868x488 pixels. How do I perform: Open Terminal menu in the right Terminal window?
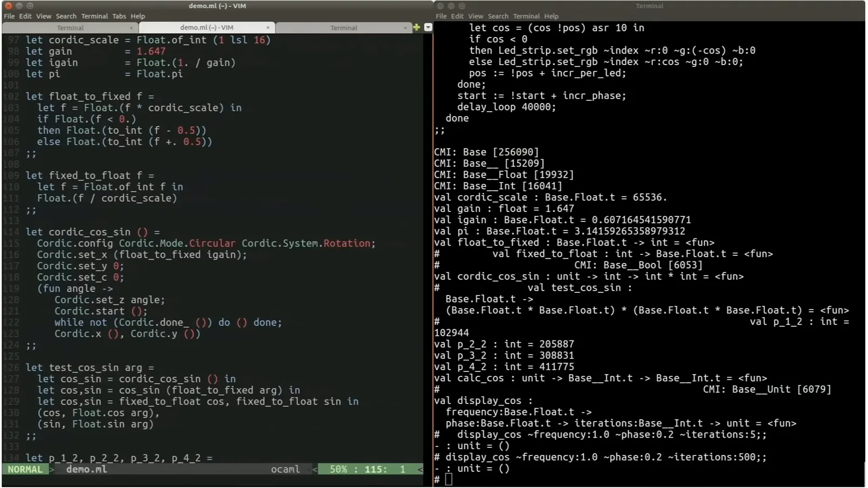coord(526,16)
